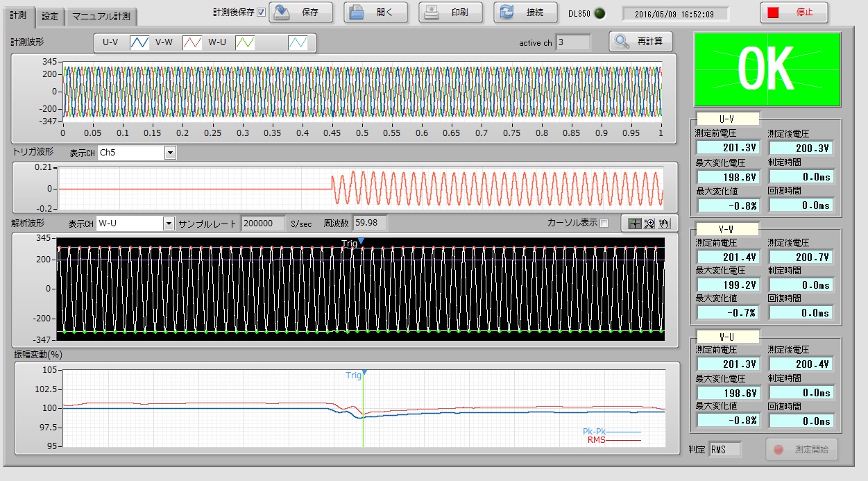868x481 pixels.
Task: Click W-U 測定前電圧 value 201.3V
Action: [x=729, y=364]
